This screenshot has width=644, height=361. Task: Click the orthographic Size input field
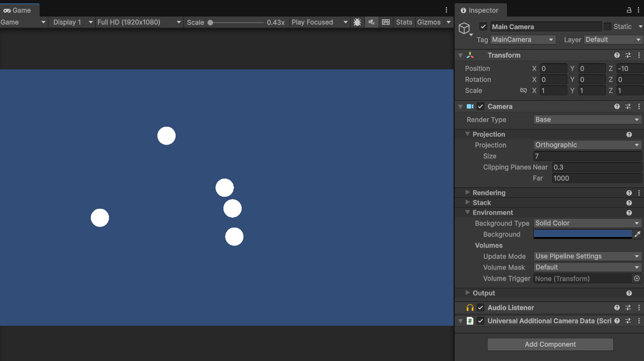(587, 156)
